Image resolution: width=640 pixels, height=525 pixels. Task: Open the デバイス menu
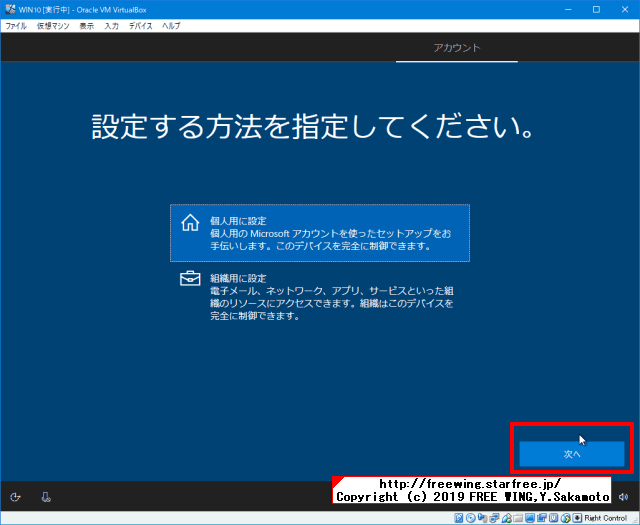coord(140,26)
